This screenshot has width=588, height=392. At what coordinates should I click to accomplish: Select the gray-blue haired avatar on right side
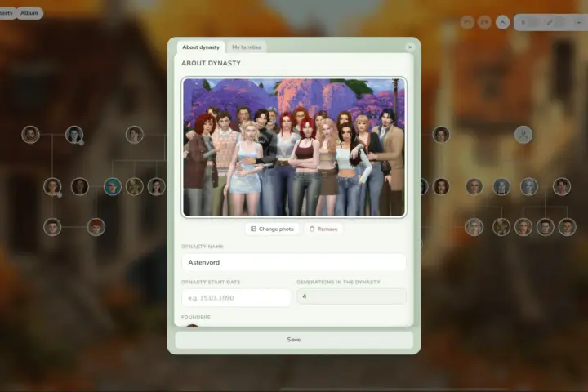click(528, 186)
